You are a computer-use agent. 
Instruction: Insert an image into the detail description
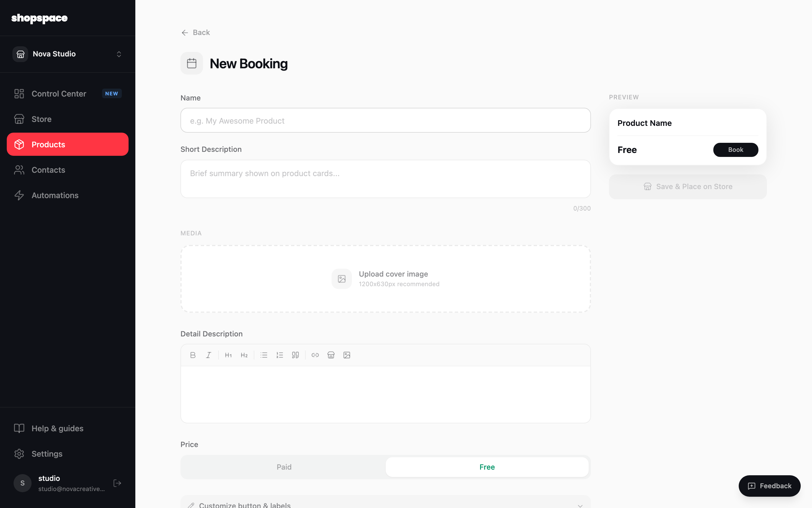click(347, 355)
